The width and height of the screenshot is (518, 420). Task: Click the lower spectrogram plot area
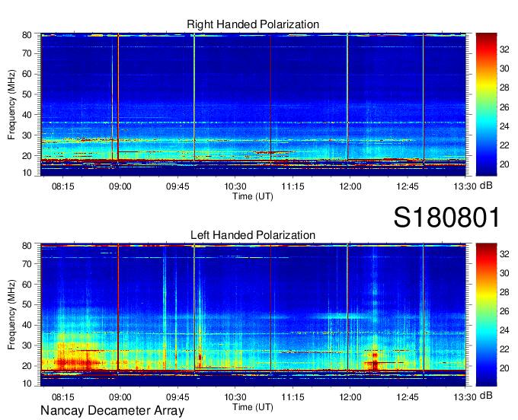[253, 315]
